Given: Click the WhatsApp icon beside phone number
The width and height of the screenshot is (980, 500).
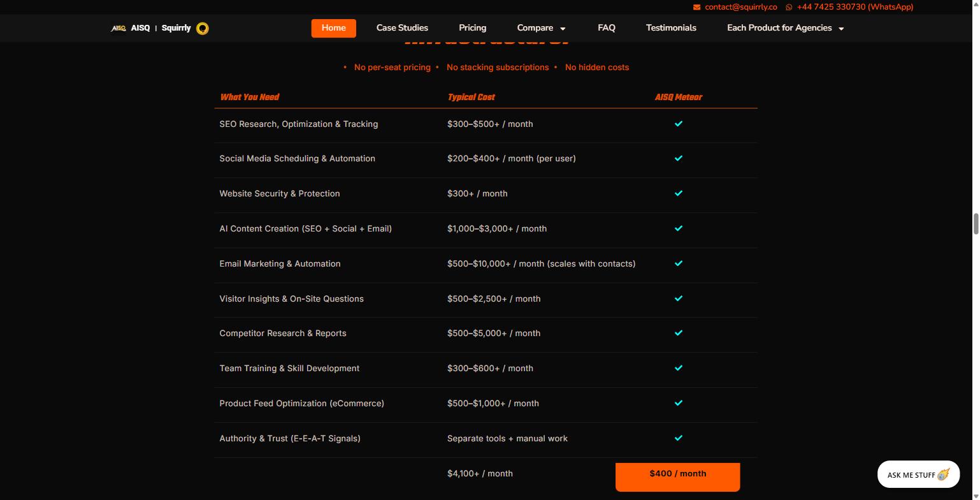Looking at the screenshot, I should coord(789,7).
